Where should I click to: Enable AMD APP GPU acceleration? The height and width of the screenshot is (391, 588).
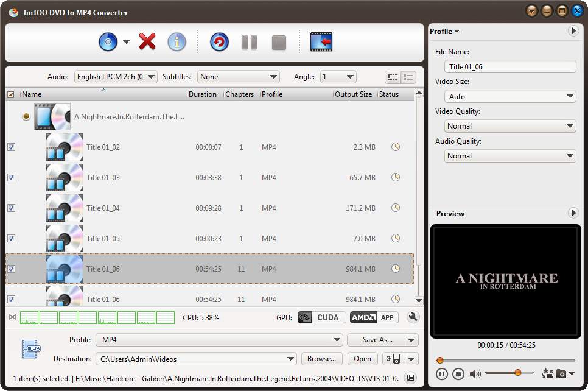(x=374, y=317)
